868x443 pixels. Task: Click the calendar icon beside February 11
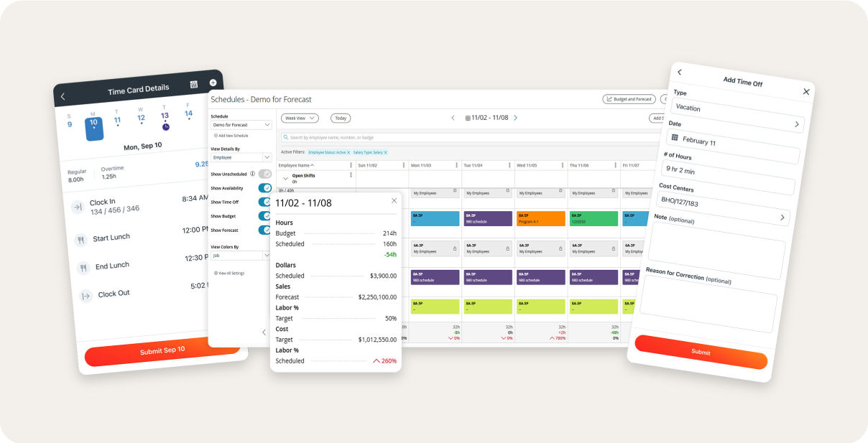pyautogui.click(x=675, y=138)
